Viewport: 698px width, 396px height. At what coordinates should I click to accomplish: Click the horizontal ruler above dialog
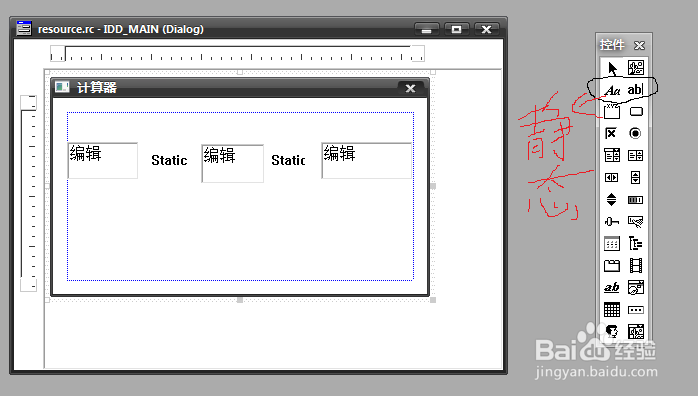tap(237, 53)
